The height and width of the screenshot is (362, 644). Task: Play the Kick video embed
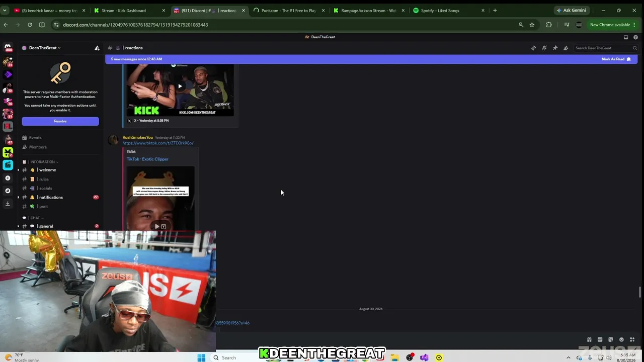click(x=180, y=86)
